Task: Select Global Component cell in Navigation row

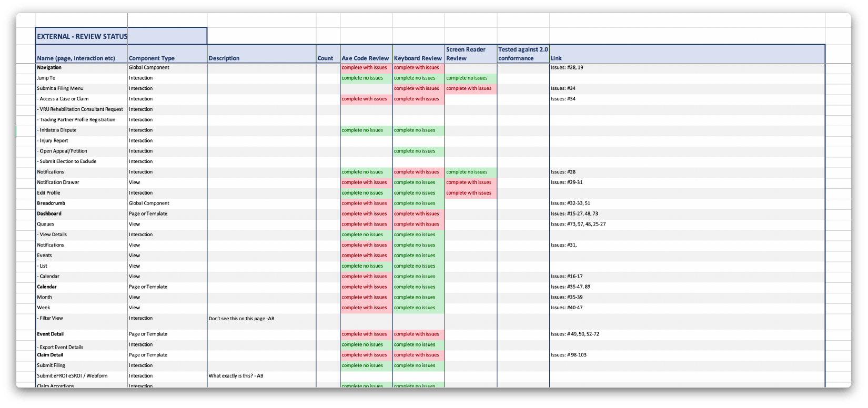Action: click(167, 68)
